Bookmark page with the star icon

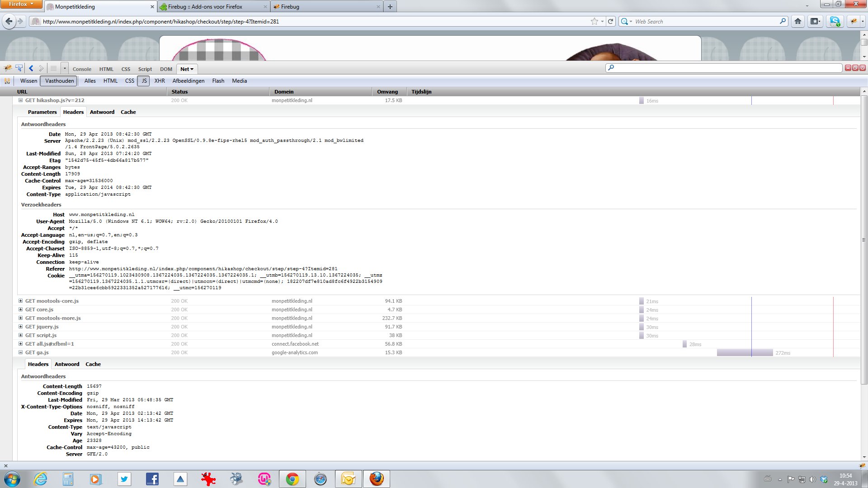594,21
